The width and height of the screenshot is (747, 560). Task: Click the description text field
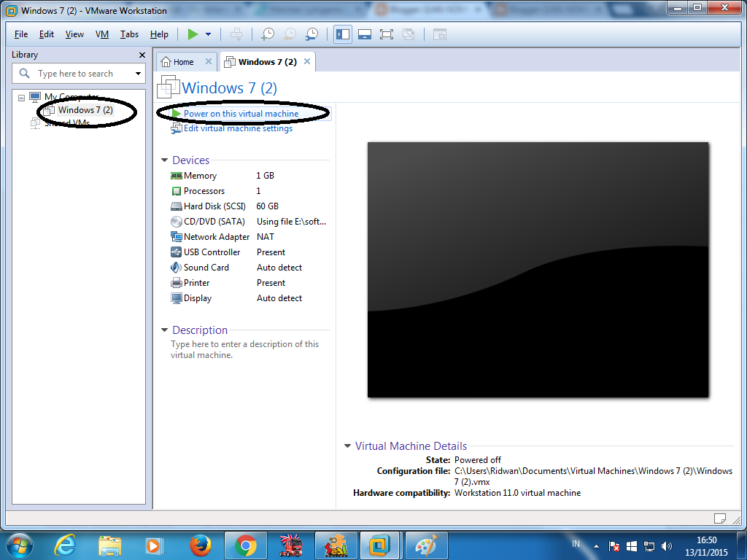(x=245, y=349)
